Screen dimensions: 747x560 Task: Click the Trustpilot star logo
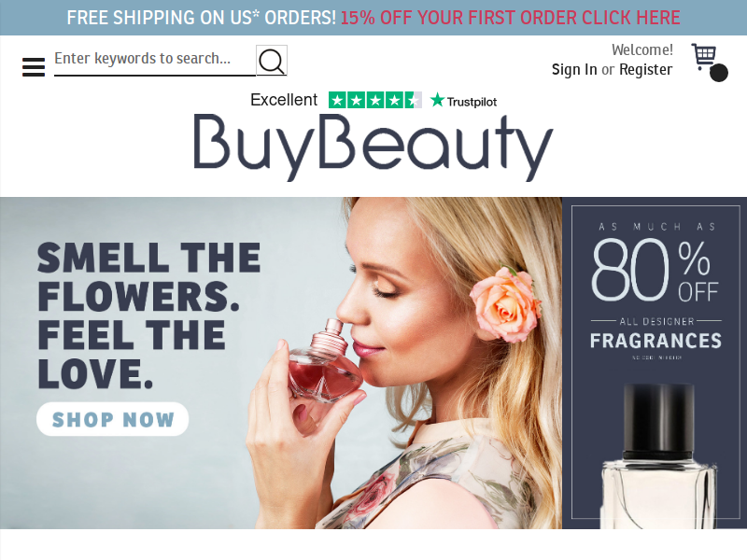pos(463,101)
